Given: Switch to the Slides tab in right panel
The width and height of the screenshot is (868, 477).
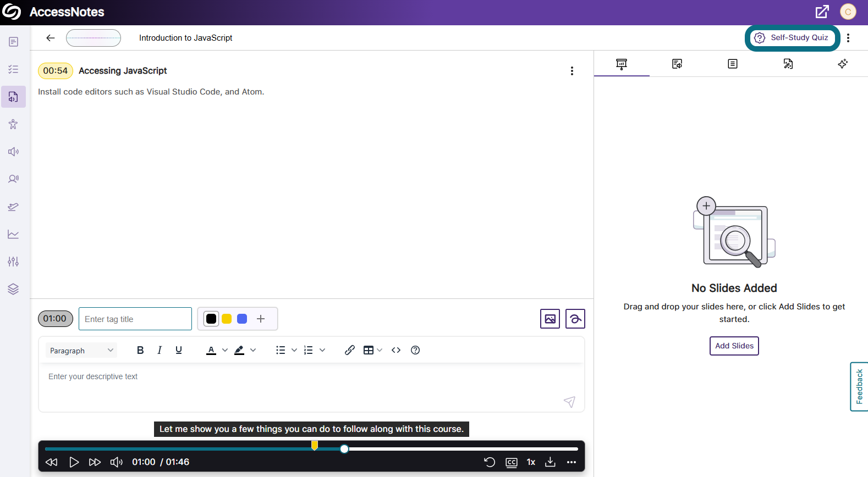Looking at the screenshot, I should (622, 64).
